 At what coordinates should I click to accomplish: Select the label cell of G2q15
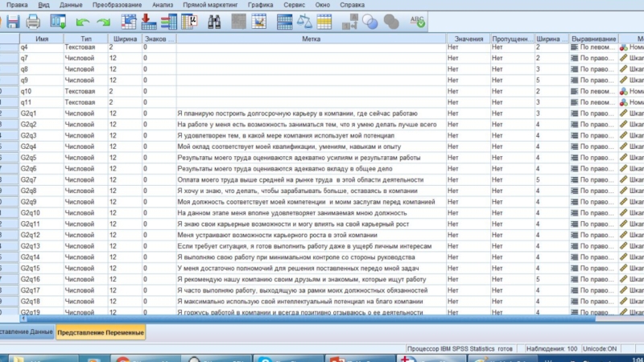[x=311, y=268]
